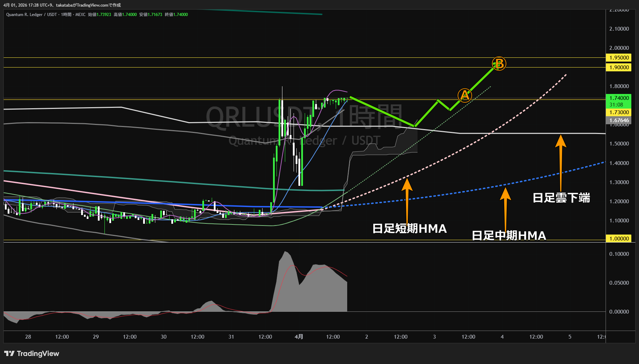The height and width of the screenshot is (364, 639).
Task: Click the 31 date label on time axis
Action: (x=231, y=337)
